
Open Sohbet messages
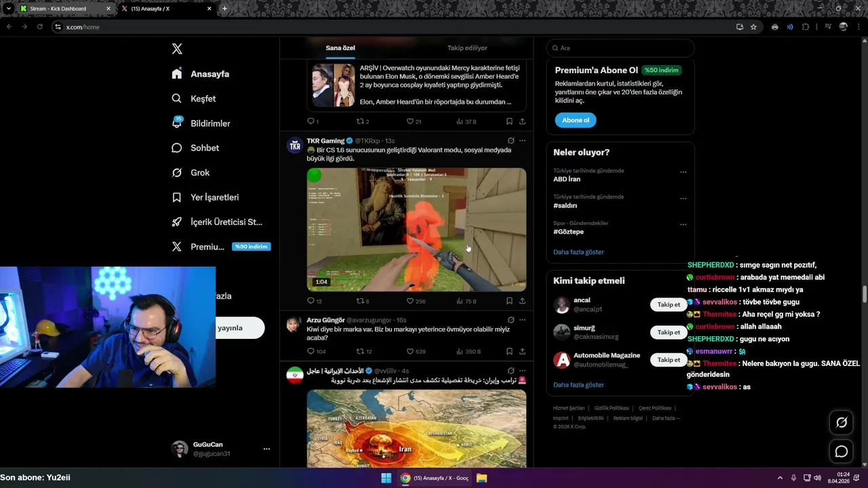point(195,148)
